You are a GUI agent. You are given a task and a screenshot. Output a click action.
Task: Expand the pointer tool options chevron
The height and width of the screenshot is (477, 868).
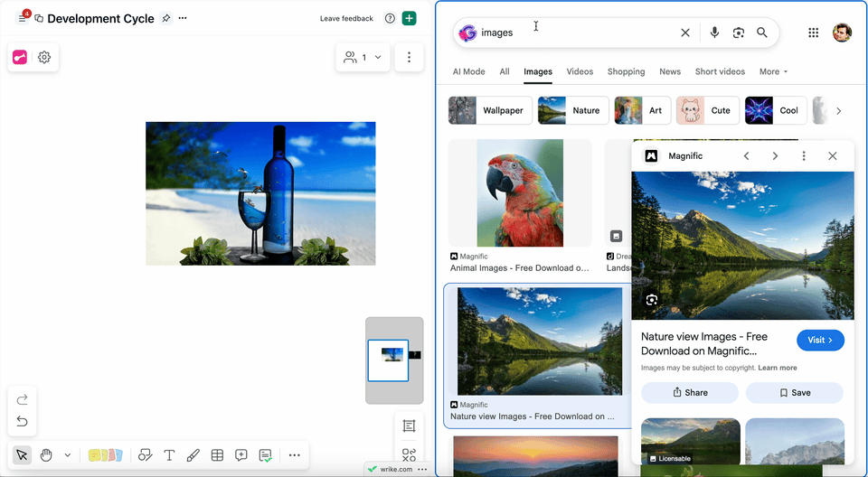68,455
